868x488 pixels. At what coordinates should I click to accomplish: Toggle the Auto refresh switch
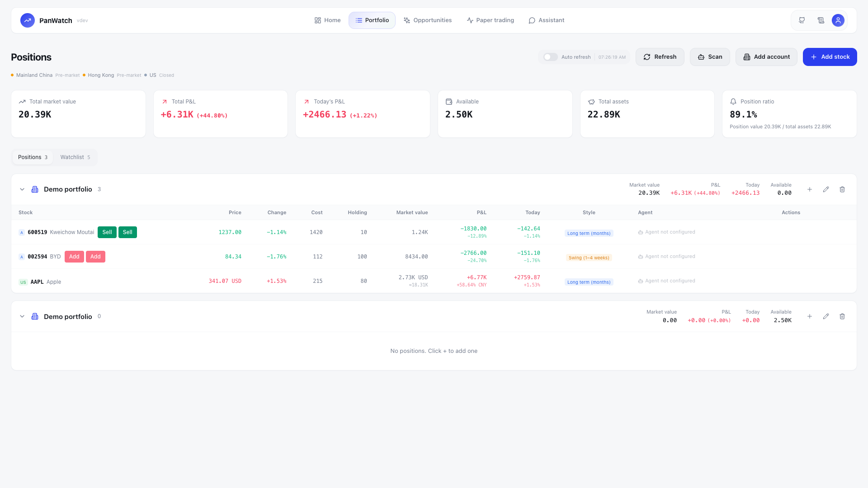click(550, 57)
